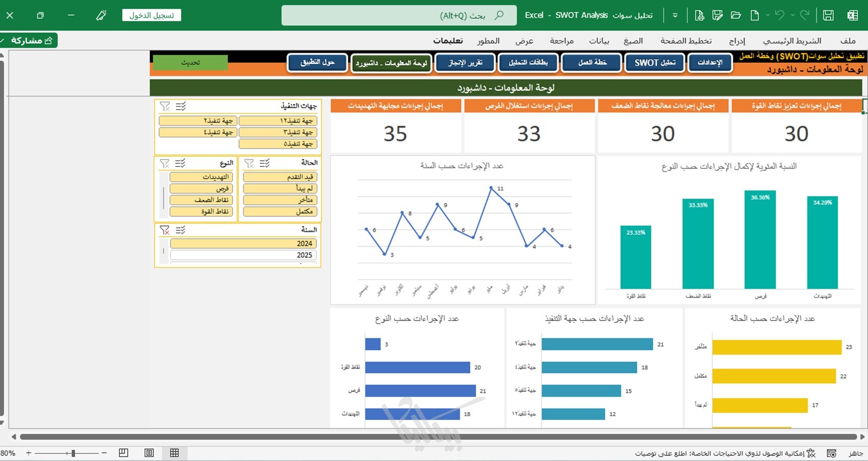
Task: Click in the بحث search box
Action: click(x=399, y=15)
